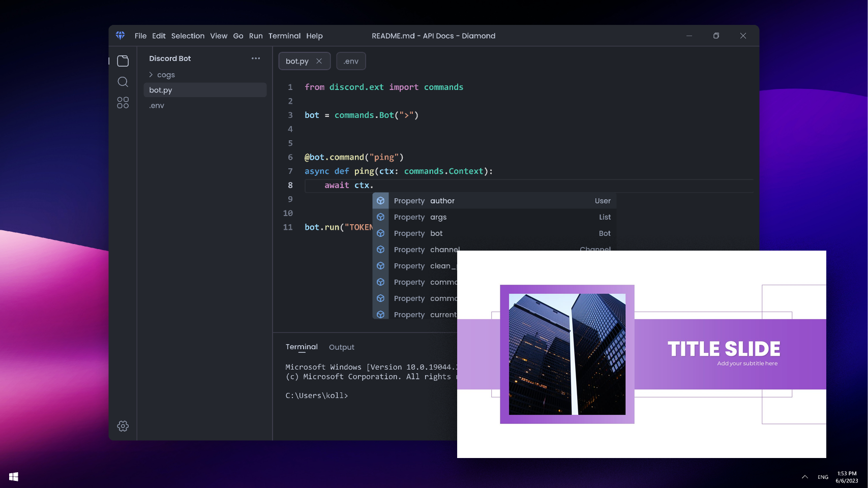Switch to the .env editor tab
This screenshot has width=868, height=488.
(x=351, y=61)
